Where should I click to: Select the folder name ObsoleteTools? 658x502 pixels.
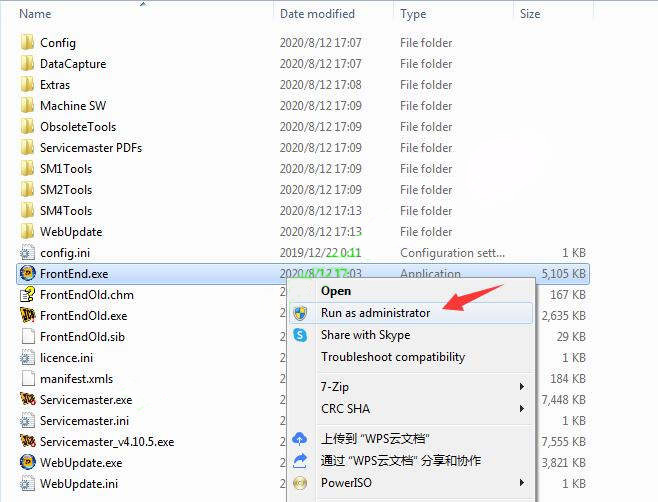click(x=78, y=127)
